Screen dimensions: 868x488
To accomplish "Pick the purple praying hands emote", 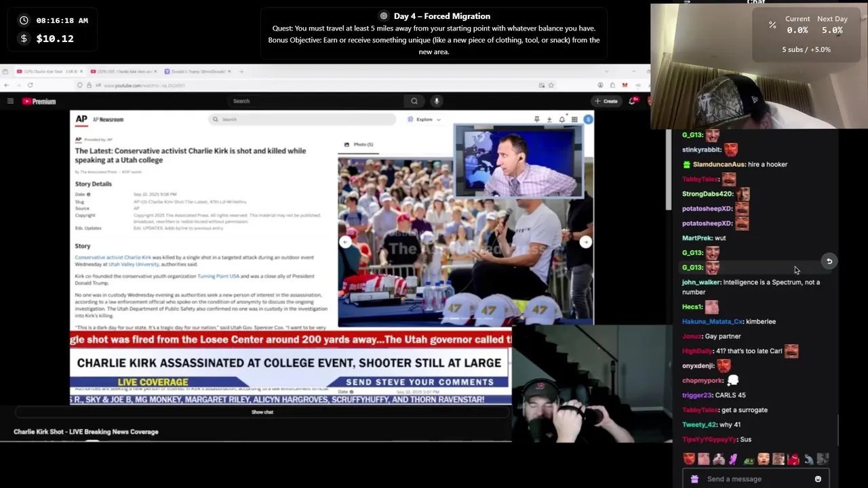I will [733, 460].
